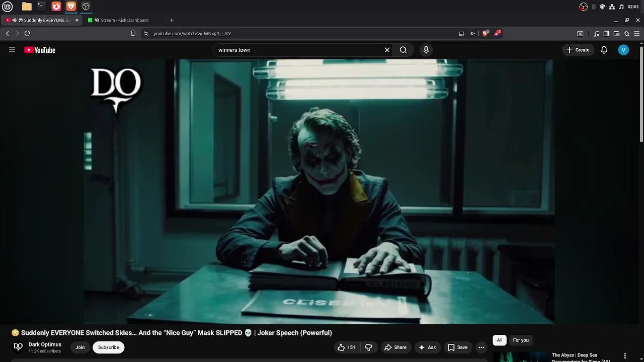Image resolution: width=644 pixels, height=362 pixels.
Task: Open the YouTube guide hamburger menu
Action: [x=12, y=50]
